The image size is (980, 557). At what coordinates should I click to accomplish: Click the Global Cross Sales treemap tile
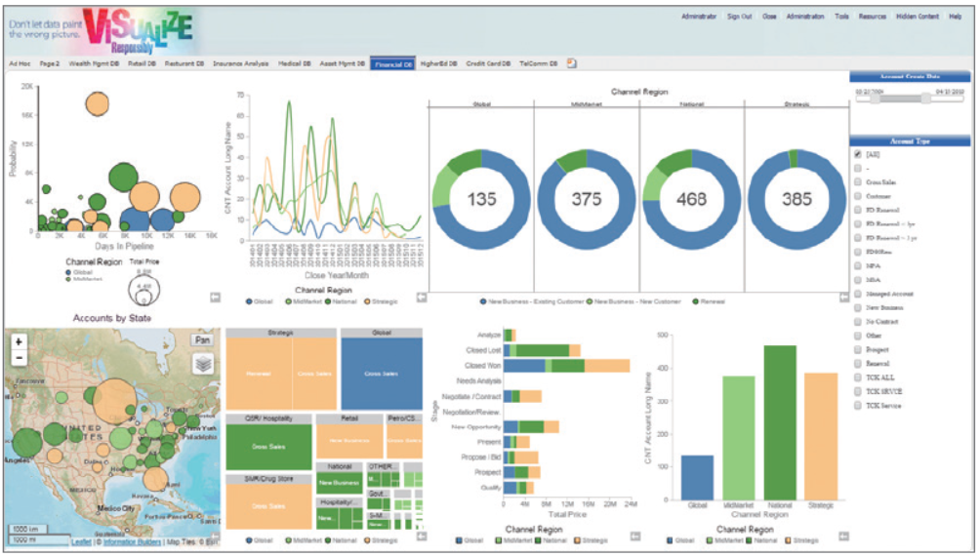point(380,373)
